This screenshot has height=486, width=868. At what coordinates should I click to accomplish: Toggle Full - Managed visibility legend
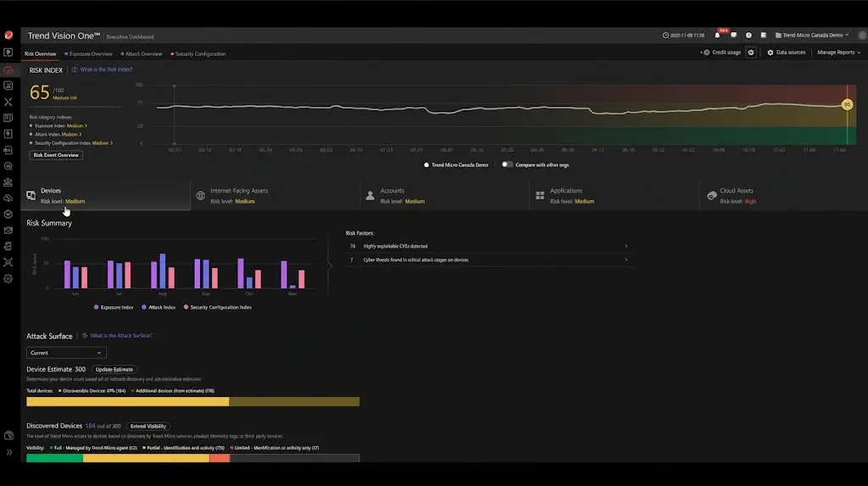click(93, 448)
